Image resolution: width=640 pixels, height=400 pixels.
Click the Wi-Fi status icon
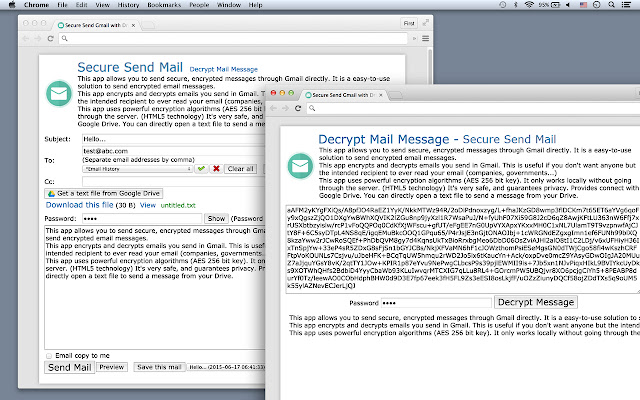coord(529,5)
